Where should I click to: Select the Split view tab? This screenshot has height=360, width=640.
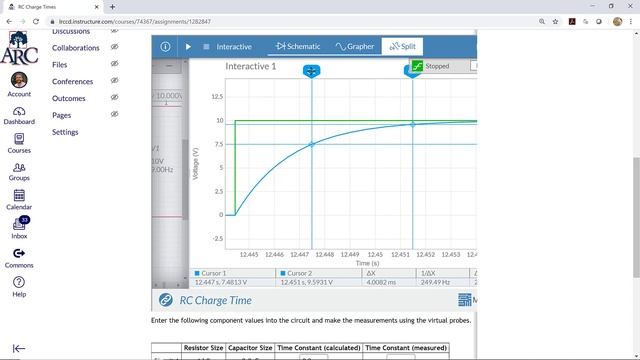coord(402,46)
